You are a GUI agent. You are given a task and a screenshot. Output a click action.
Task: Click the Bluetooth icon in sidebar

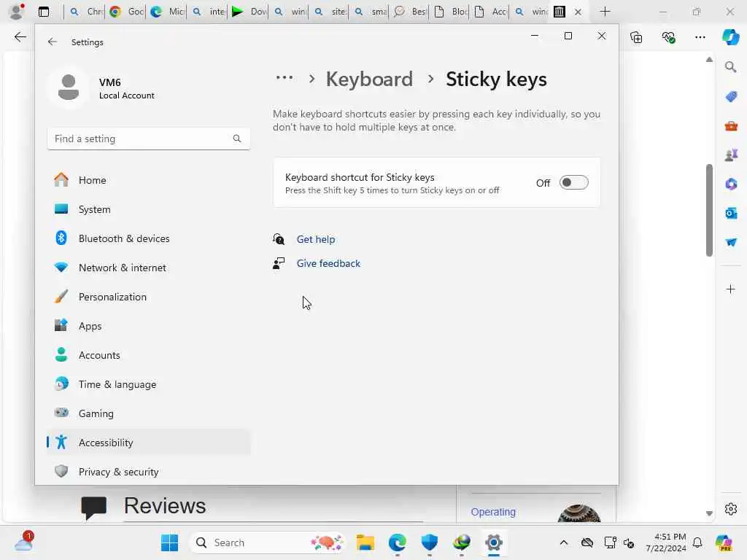coord(61,238)
